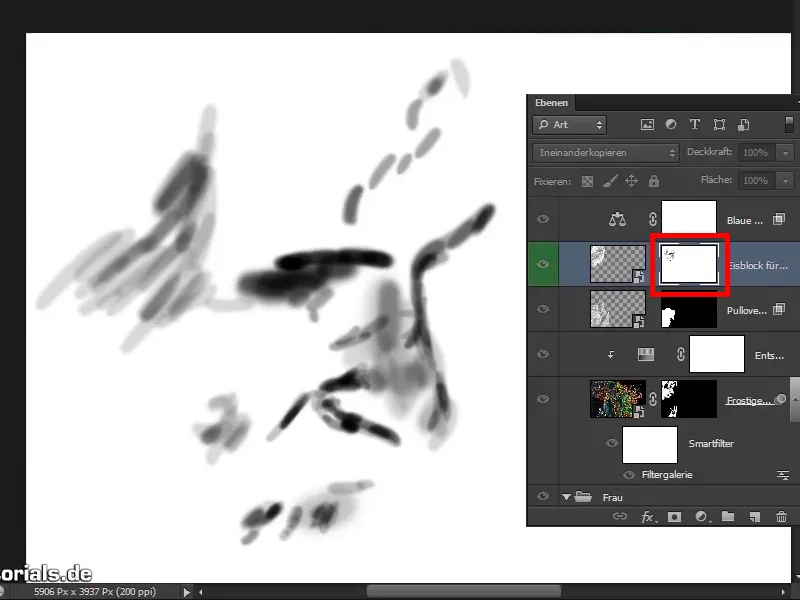Click the link layers chain icon

(x=619, y=517)
